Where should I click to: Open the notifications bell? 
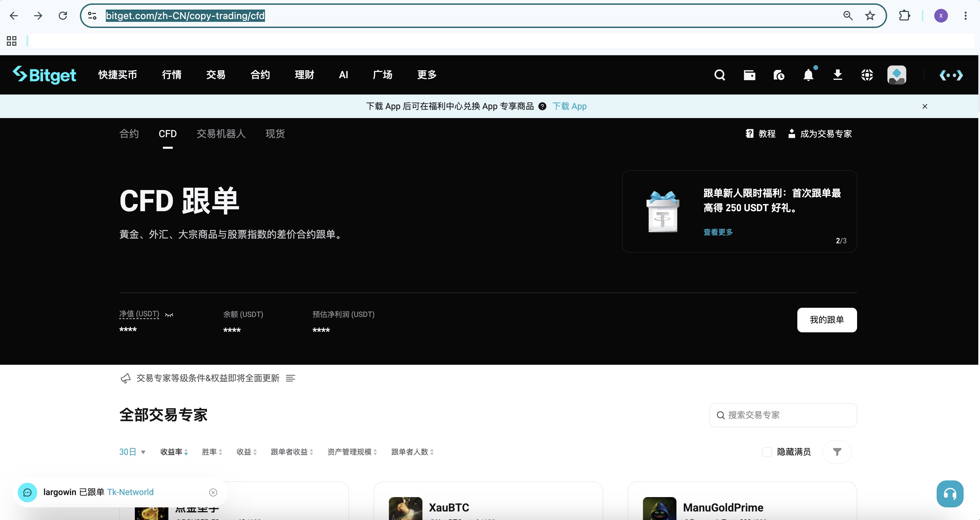(809, 75)
